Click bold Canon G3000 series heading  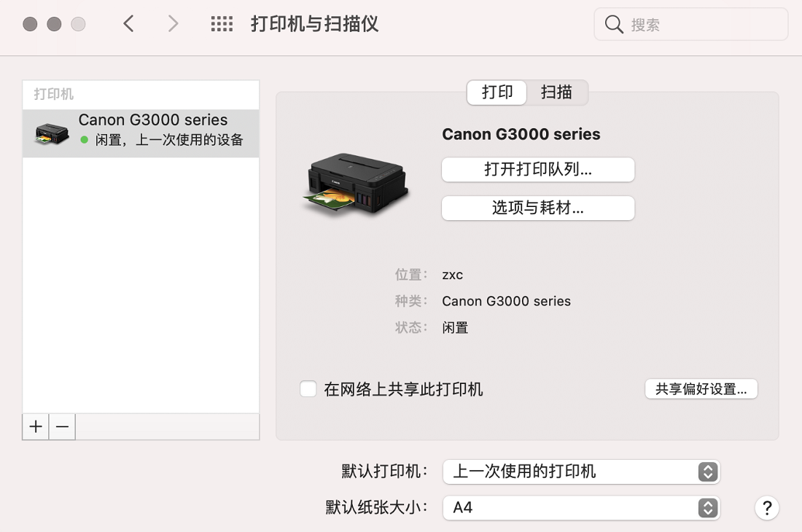(521, 134)
